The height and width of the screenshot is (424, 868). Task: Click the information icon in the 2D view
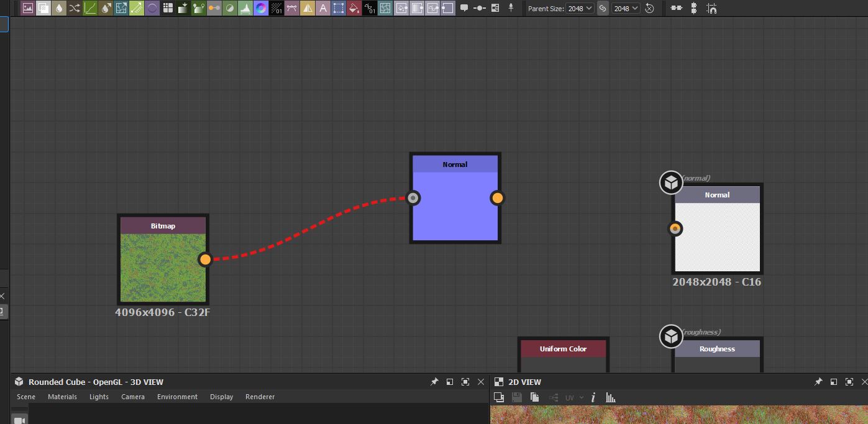(x=593, y=397)
